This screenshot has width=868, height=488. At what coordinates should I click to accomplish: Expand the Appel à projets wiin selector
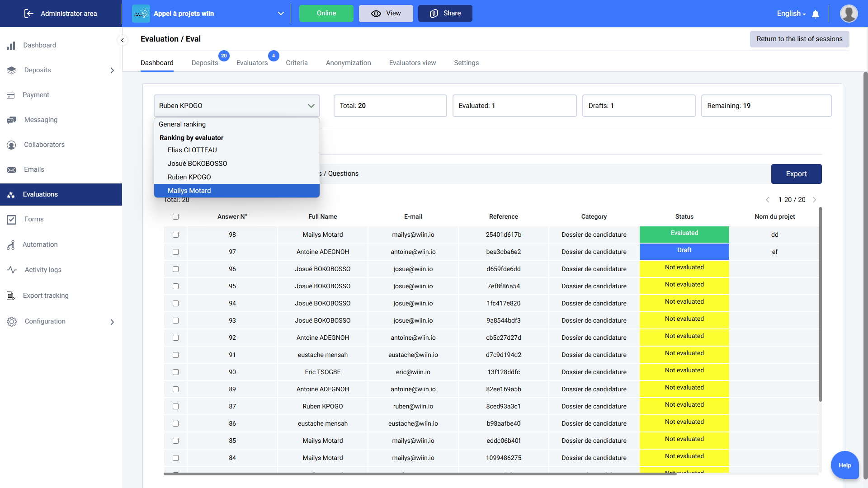pyautogui.click(x=281, y=14)
